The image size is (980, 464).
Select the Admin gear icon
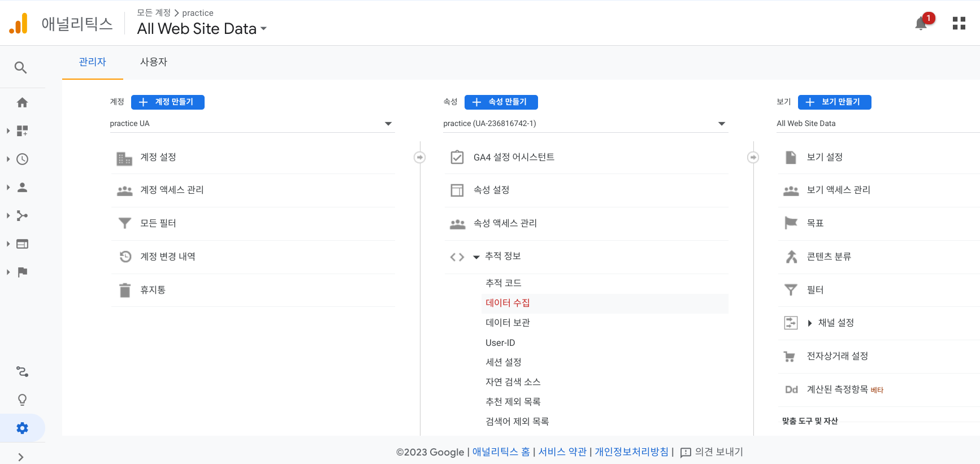click(22, 428)
